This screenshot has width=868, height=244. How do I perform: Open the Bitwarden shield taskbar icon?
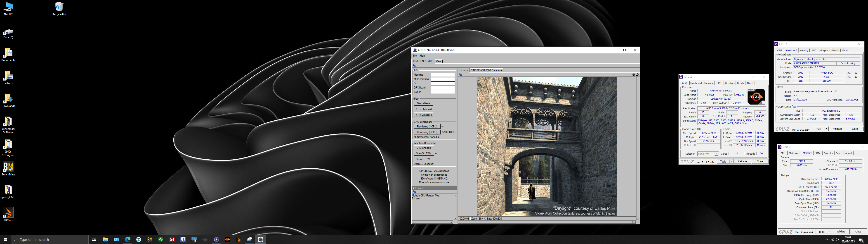click(183, 240)
